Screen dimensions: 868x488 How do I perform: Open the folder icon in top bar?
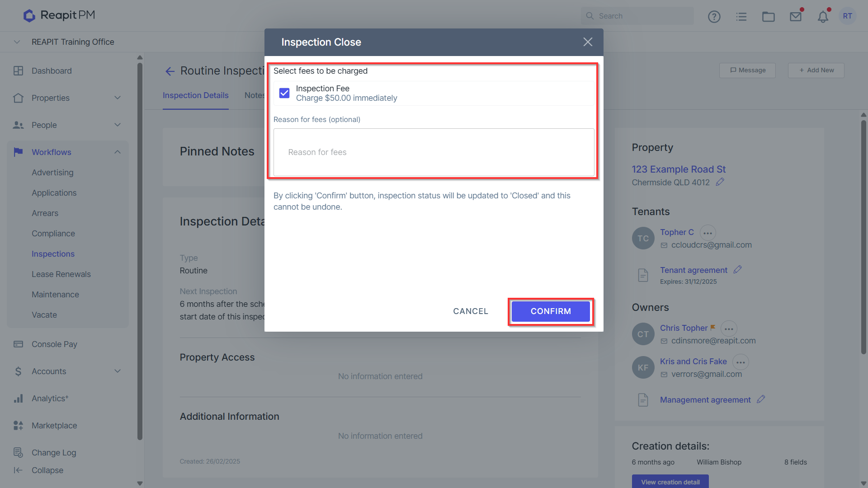tap(769, 17)
